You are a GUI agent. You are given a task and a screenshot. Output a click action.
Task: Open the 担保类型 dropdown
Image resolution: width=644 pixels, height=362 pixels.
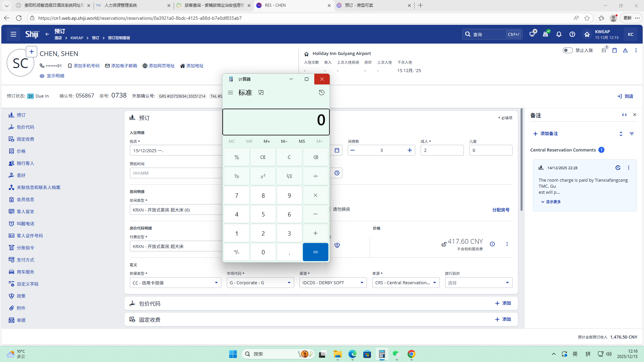point(175,283)
